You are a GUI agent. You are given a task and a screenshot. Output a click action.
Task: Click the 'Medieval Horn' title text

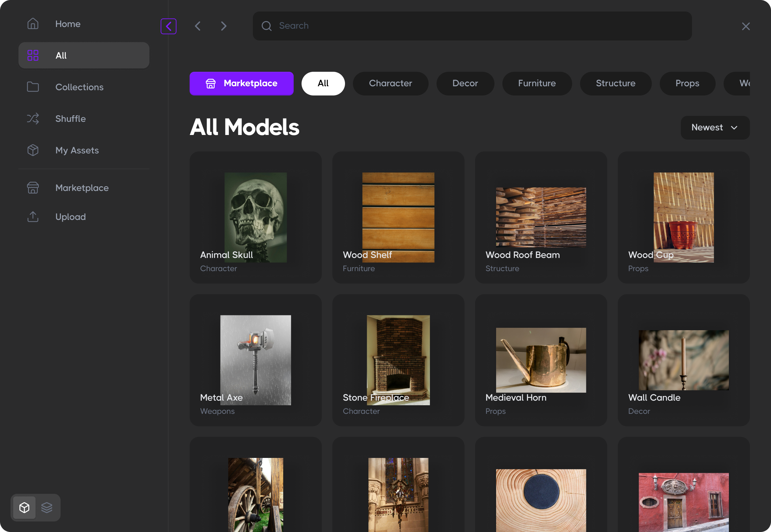point(516,397)
